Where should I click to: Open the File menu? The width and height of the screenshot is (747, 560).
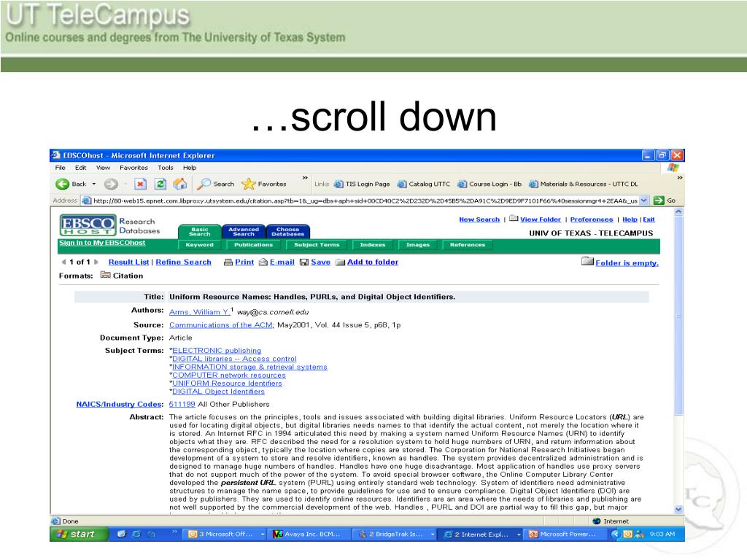click(x=60, y=168)
